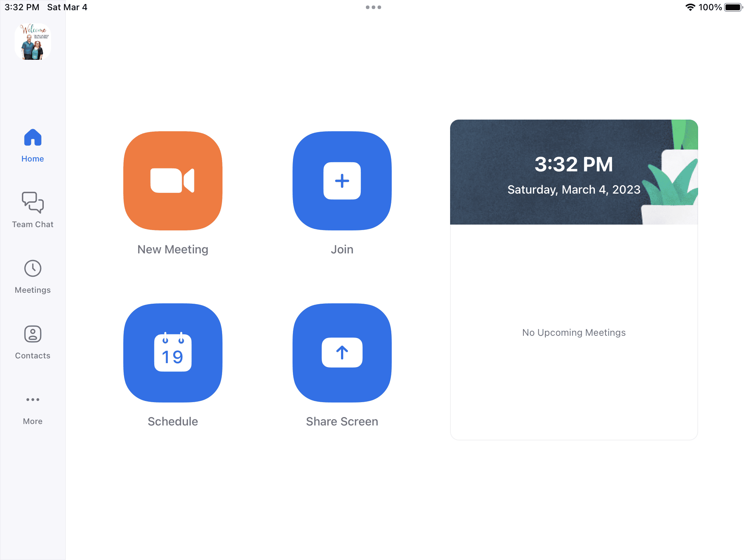The image size is (747, 560).
Task: Tap the Wi-Fi status icon
Action: click(690, 7)
